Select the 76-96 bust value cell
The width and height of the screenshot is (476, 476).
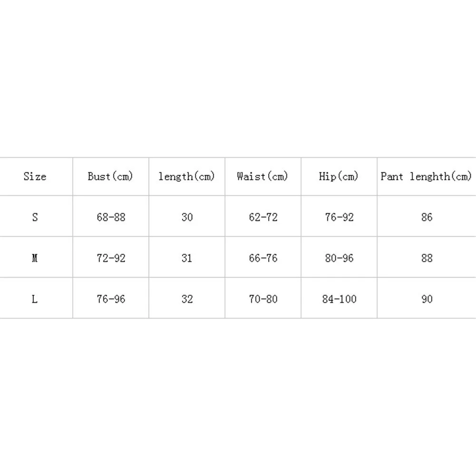pos(111,299)
